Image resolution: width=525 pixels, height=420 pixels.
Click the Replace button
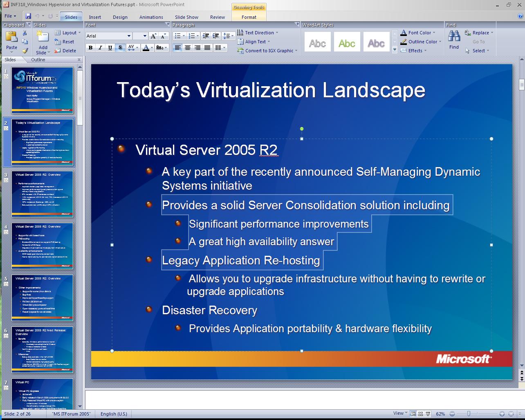(479, 33)
